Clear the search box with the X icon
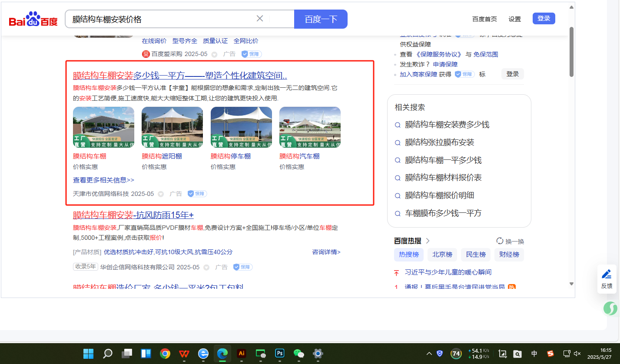 tap(260, 19)
